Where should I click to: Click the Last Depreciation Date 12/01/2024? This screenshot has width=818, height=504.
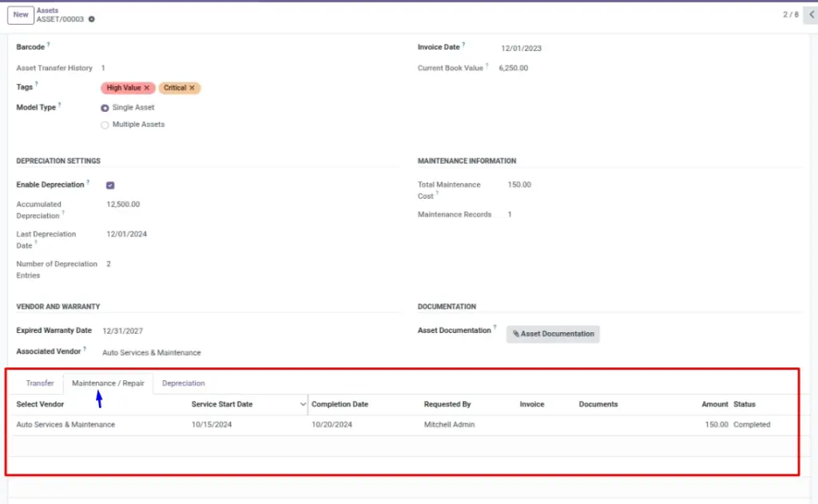[127, 234]
